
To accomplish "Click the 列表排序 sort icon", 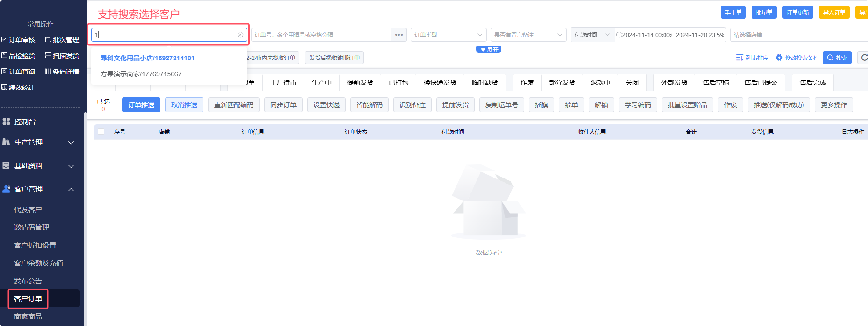I will pyautogui.click(x=739, y=58).
